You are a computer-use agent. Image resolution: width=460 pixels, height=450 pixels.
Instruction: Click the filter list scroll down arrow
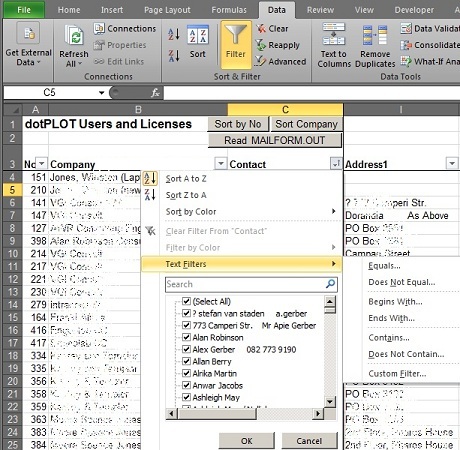(x=330, y=401)
